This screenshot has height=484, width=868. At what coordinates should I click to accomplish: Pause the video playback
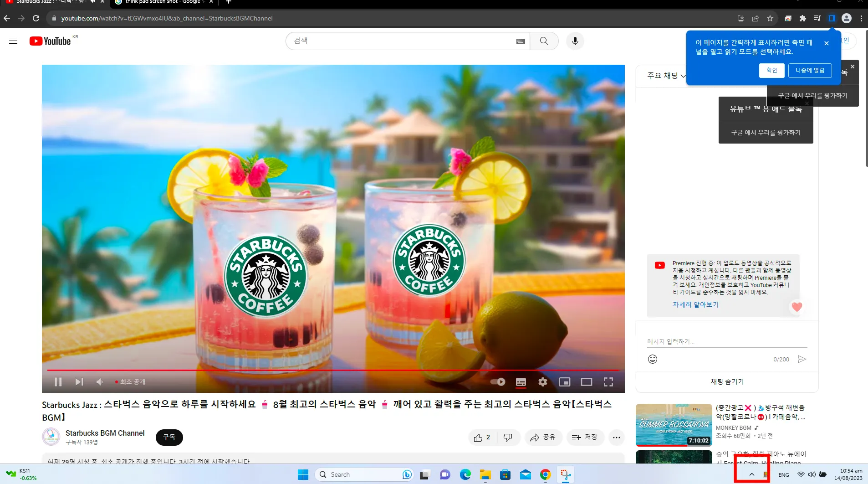coord(58,382)
